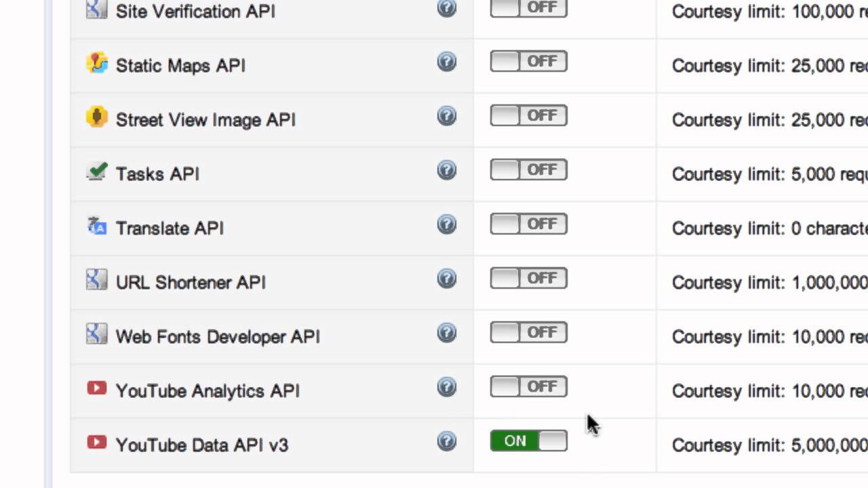
Task: Click the help icon for URL Shortener API
Action: click(446, 279)
